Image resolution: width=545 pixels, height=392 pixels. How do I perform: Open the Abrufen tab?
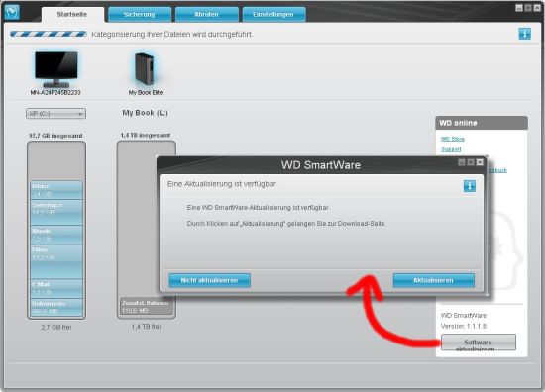(x=206, y=15)
